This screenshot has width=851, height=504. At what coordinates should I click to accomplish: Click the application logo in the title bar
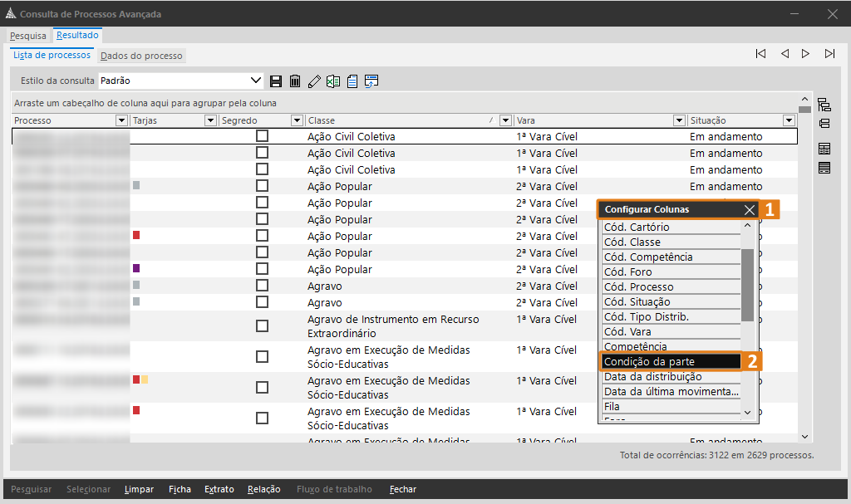pos(10,13)
